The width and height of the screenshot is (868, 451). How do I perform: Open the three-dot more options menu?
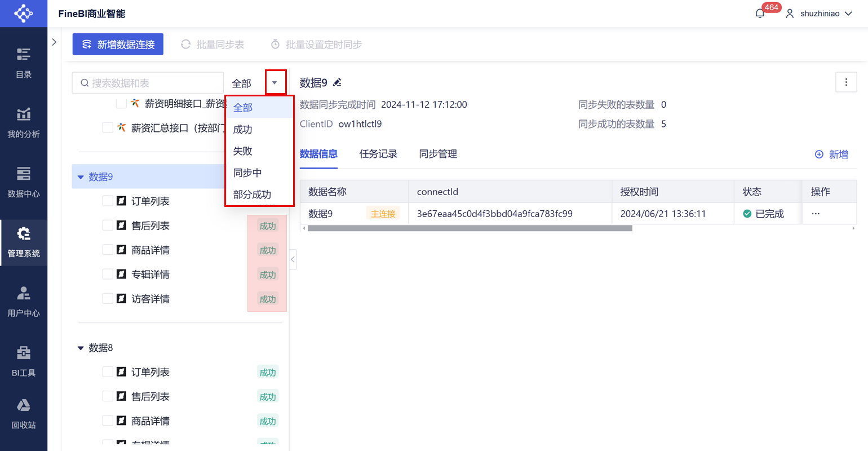846,82
